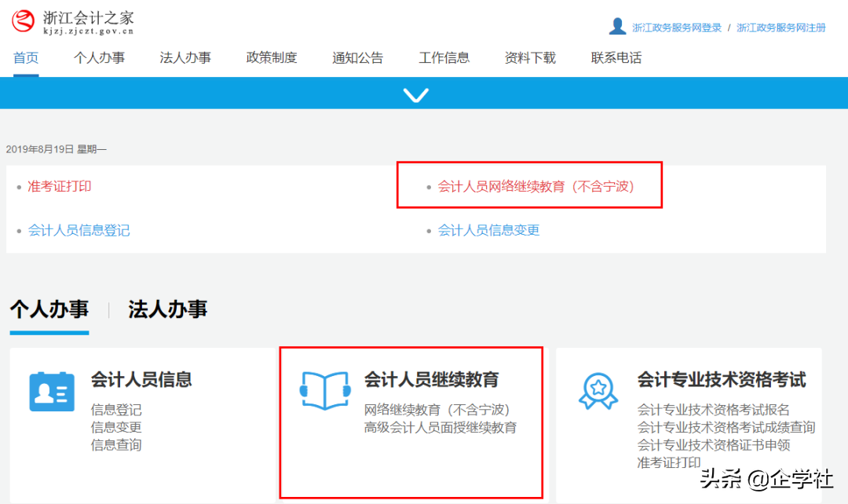Viewport: 848px width, 504px height.
Task: Select the 个人办事 tab
Action: (x=49, y=309)
